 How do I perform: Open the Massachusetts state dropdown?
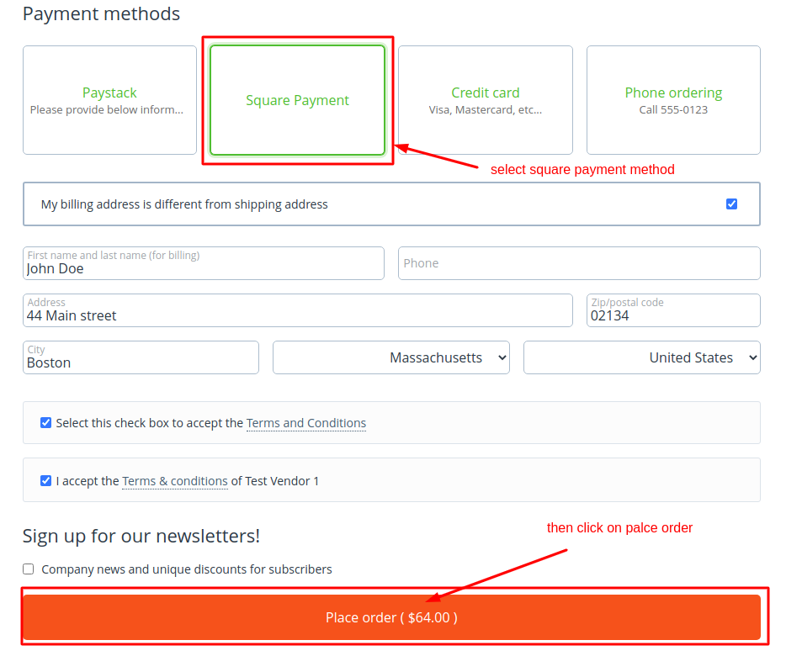tap(390, 357)
